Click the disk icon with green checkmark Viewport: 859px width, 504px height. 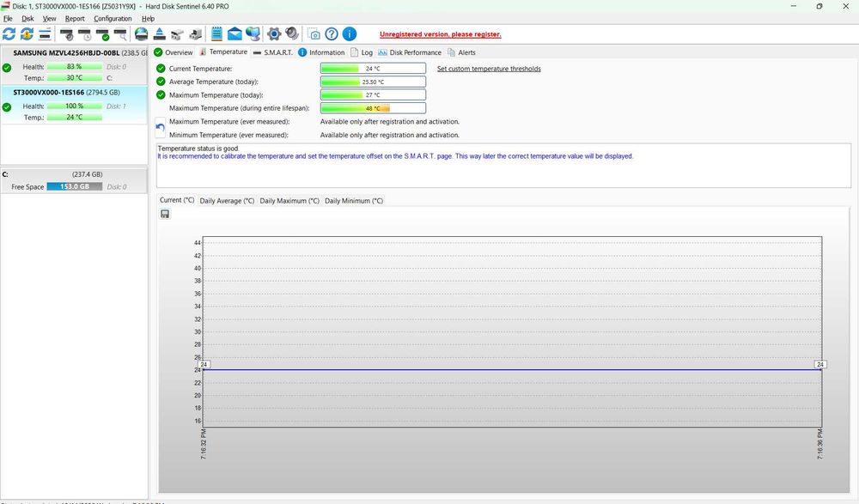(102, 34)
